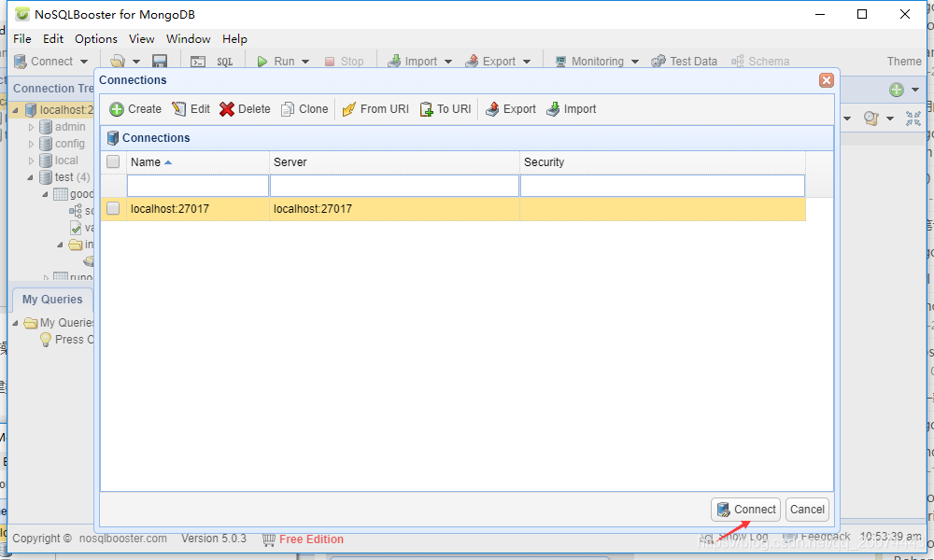The height and width of the screenshot is (560, 934).
Task: Delete the selected connection
Action: pos(245,109)
